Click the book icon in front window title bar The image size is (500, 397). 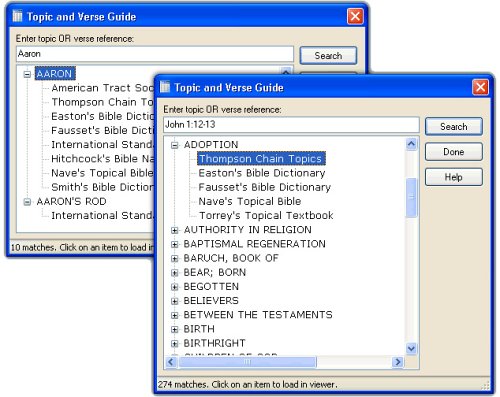[165, 87]
